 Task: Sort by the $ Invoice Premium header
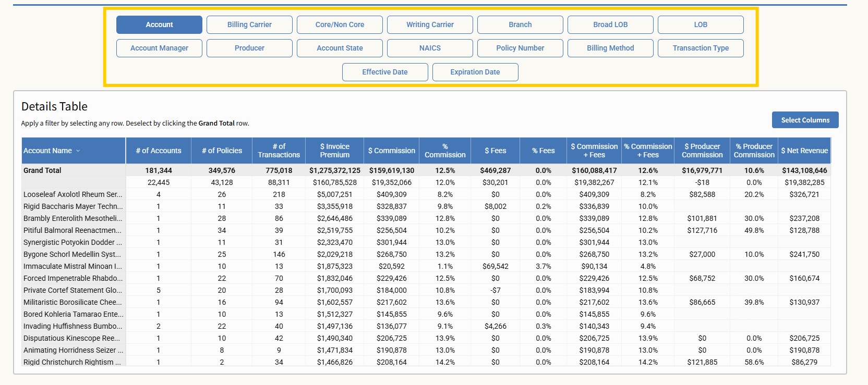pyautogui.click(x=334, y=151)
